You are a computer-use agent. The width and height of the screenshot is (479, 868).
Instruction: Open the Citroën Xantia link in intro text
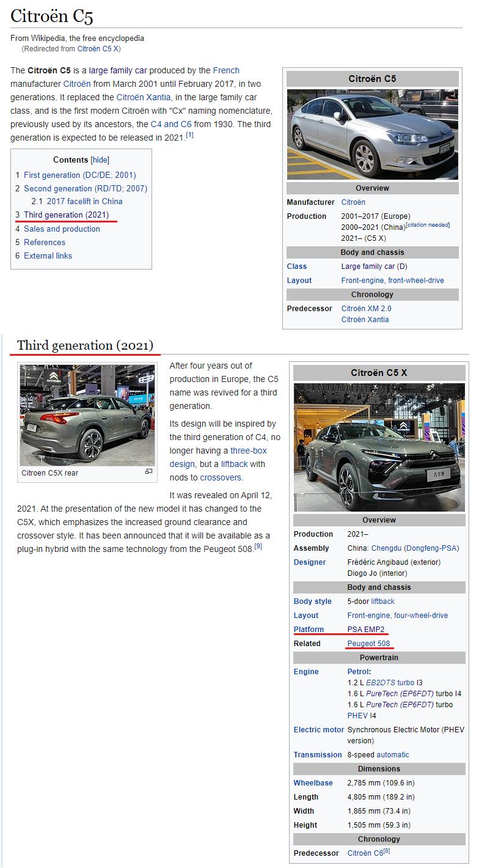[x=144, y=97]
